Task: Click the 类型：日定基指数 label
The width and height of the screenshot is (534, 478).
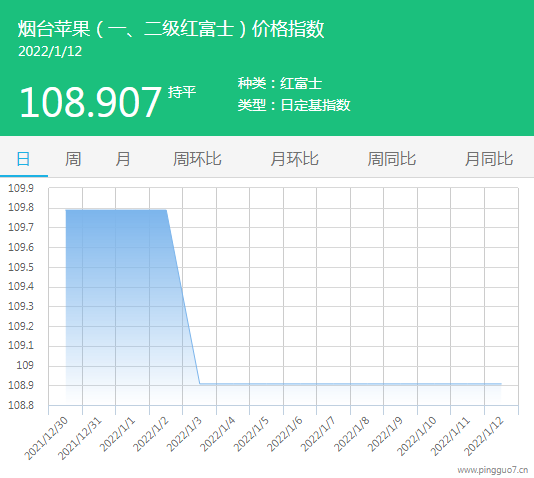Action: point(294,105)
